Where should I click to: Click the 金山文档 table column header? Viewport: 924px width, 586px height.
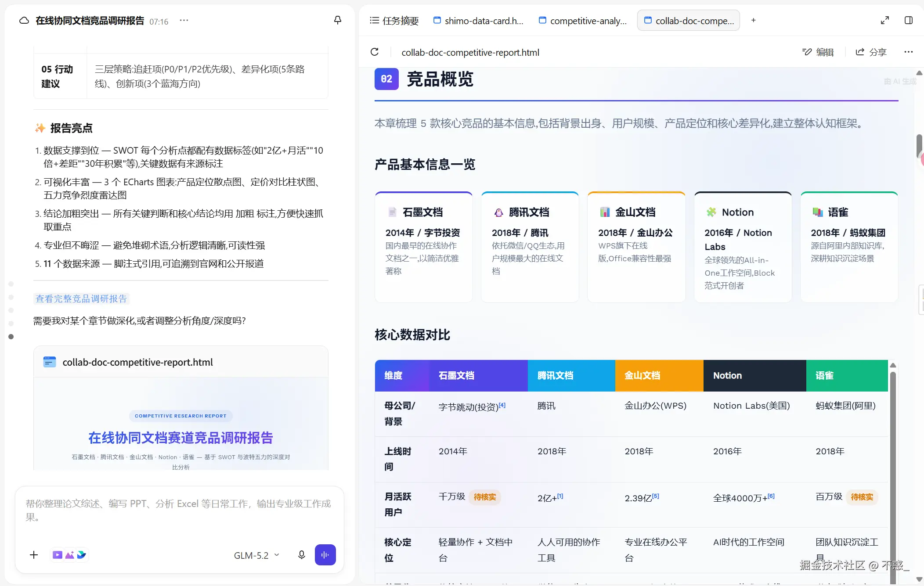click(659, 376)
